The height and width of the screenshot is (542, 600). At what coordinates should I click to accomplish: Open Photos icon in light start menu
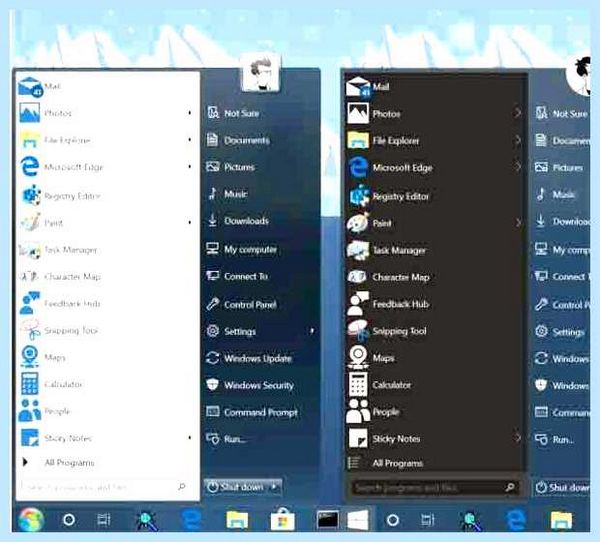click(x=30, y=113)
